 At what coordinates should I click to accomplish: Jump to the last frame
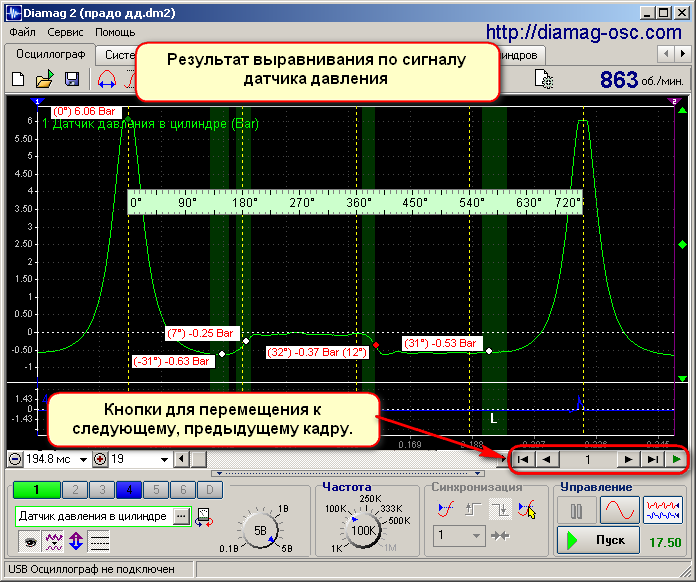[652, 459]
